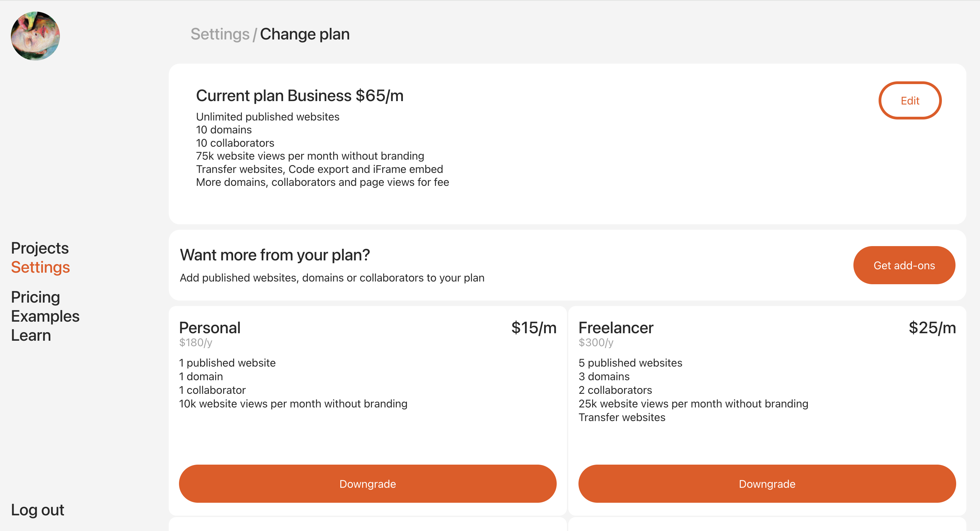Image resolution: width=980 pixels, height=531 pixels.
Task: Click the $25/m Freelancer price
Action: [x=932, y=328]
